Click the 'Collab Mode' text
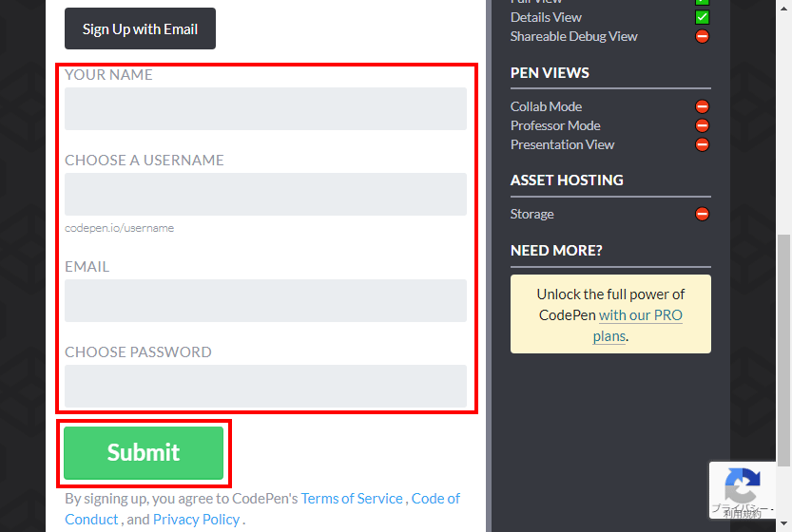The height and width of the screenshot is (532, 792). coord(546,106)
